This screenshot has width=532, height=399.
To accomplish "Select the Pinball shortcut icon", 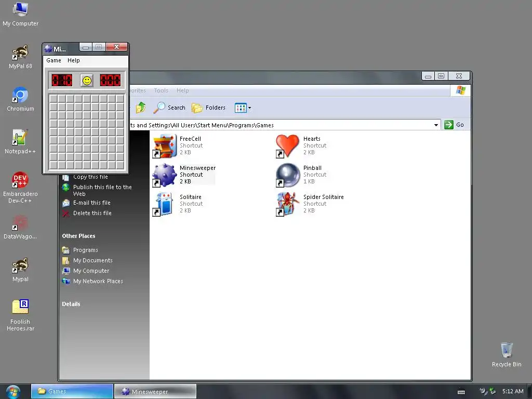I will (288, 175).
